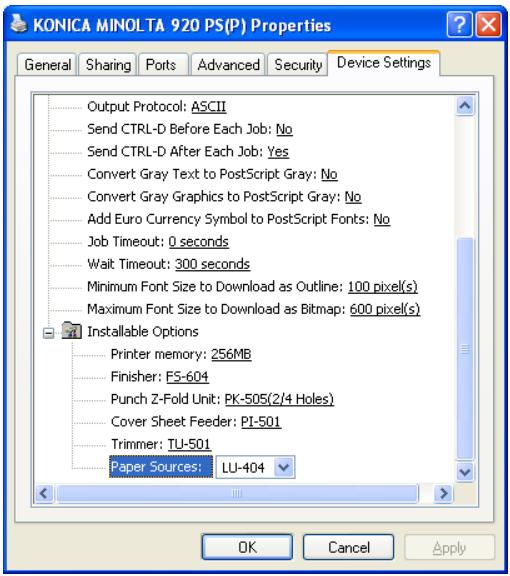This screenshot has width=510, height=576.
Task: Open the Security tab
Action: click(298, 65)
